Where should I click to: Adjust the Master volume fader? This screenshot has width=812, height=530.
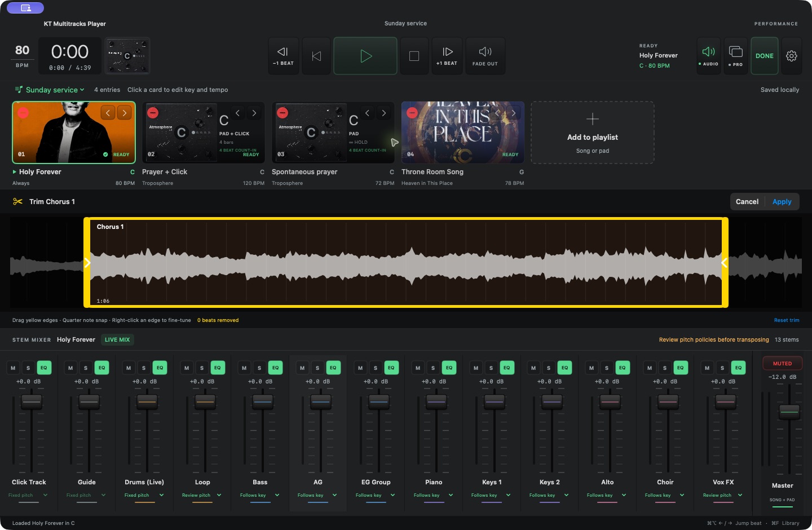789,411
